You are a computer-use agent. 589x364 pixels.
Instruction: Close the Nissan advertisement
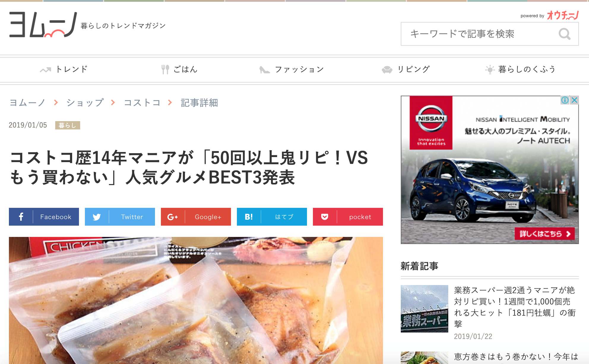tap(574, 100)
